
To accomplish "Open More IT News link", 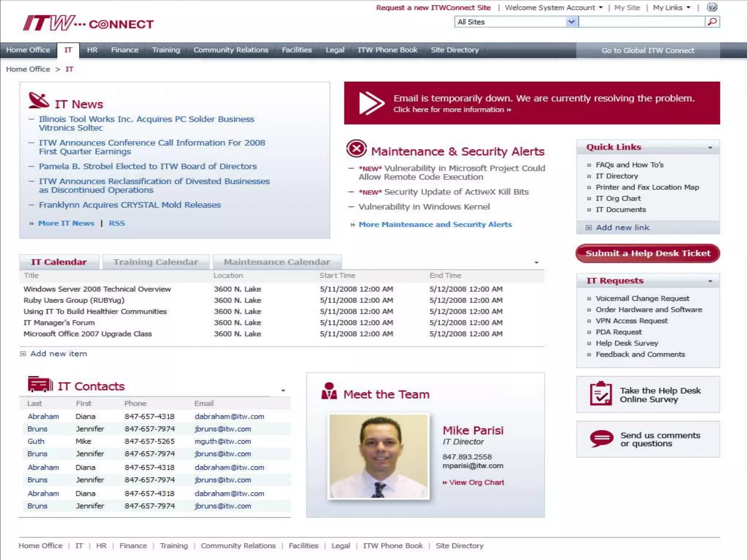I will point(66,223).
